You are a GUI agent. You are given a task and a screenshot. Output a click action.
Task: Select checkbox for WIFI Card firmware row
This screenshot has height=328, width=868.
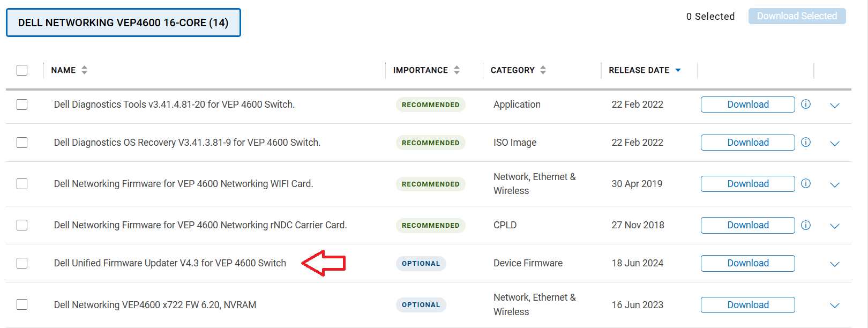pyautogui.click(x=22, y=184)
